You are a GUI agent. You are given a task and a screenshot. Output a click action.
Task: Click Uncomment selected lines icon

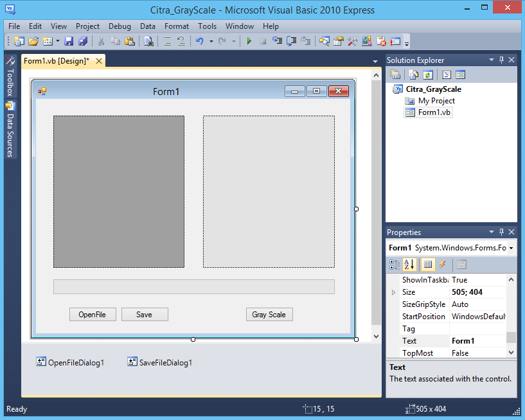(181, 41)
